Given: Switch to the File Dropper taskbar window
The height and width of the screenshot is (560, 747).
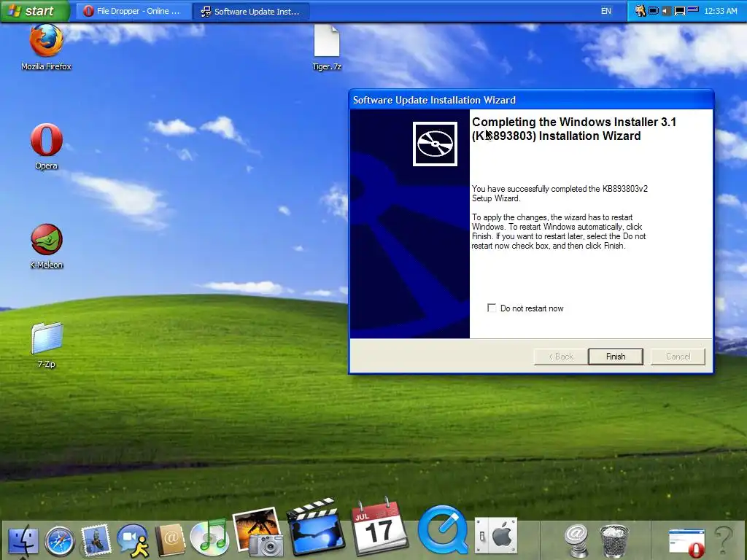Looking at the screenshot, I should [133, 12].
